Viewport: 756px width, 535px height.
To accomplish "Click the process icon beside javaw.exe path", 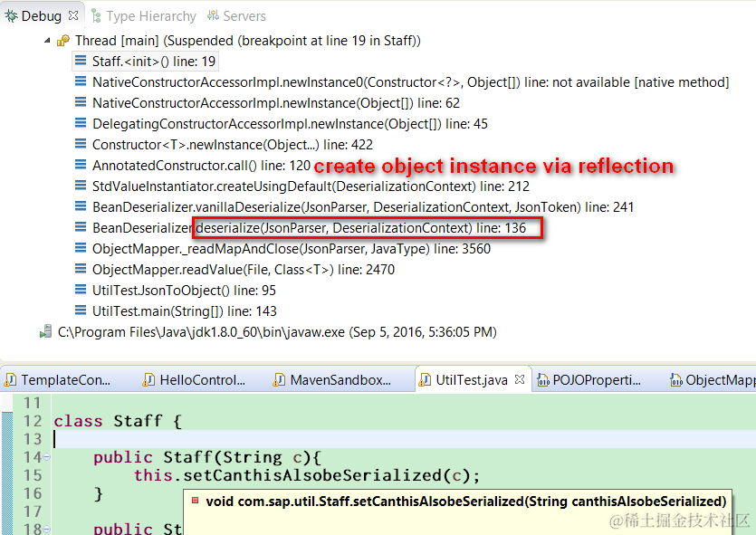I will click(x=46, y=331).
